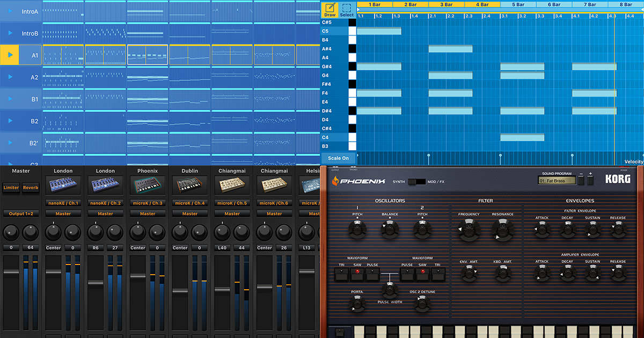Image resolution: width=644 pixels, height=338 pixels.
Task: Select the IntroB scene label
Action: 30,33
